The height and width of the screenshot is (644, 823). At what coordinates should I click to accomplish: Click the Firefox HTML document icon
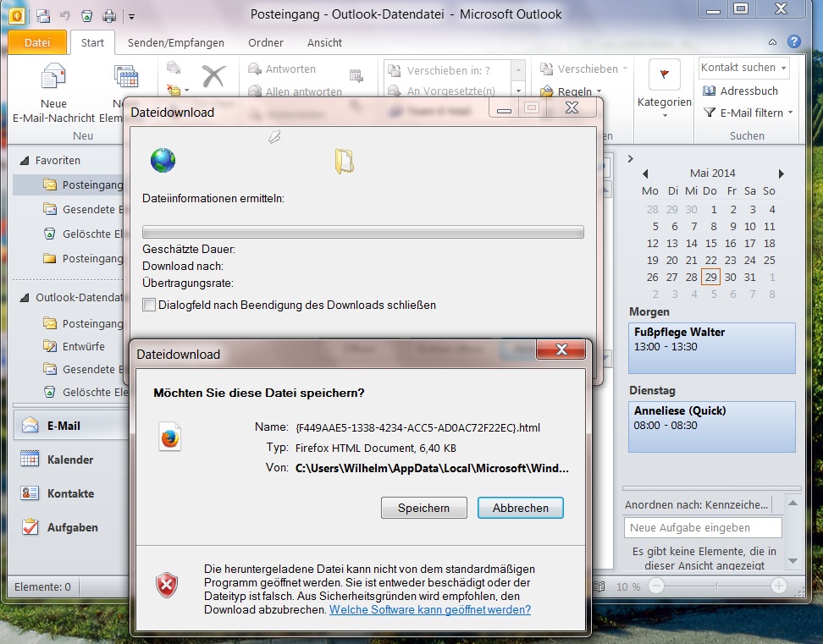pyautogui.click(x=169, y=437)
